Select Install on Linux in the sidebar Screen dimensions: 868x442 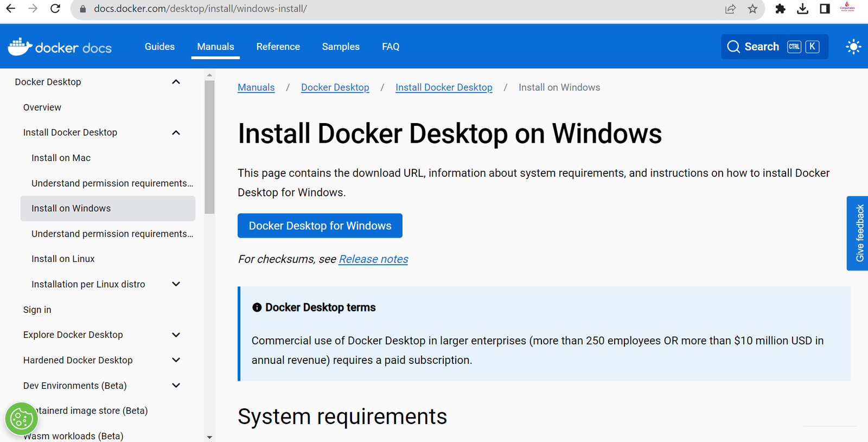(63, 259)
